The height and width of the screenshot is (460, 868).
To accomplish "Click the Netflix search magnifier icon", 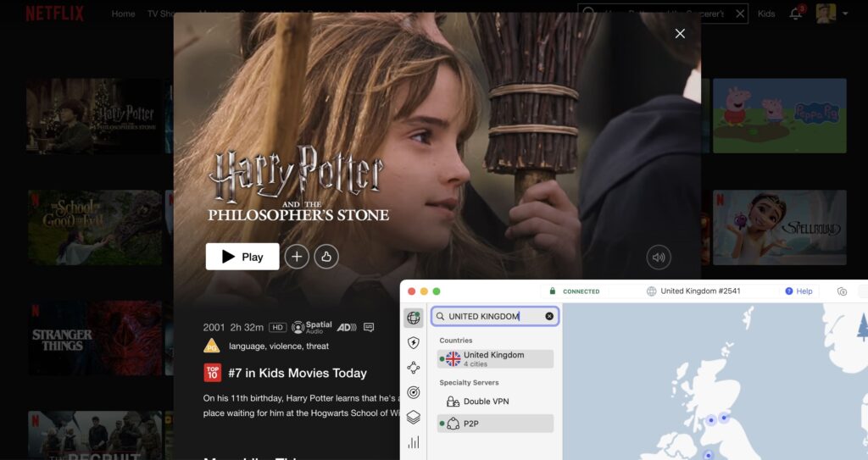I will [x=589, y=13].
